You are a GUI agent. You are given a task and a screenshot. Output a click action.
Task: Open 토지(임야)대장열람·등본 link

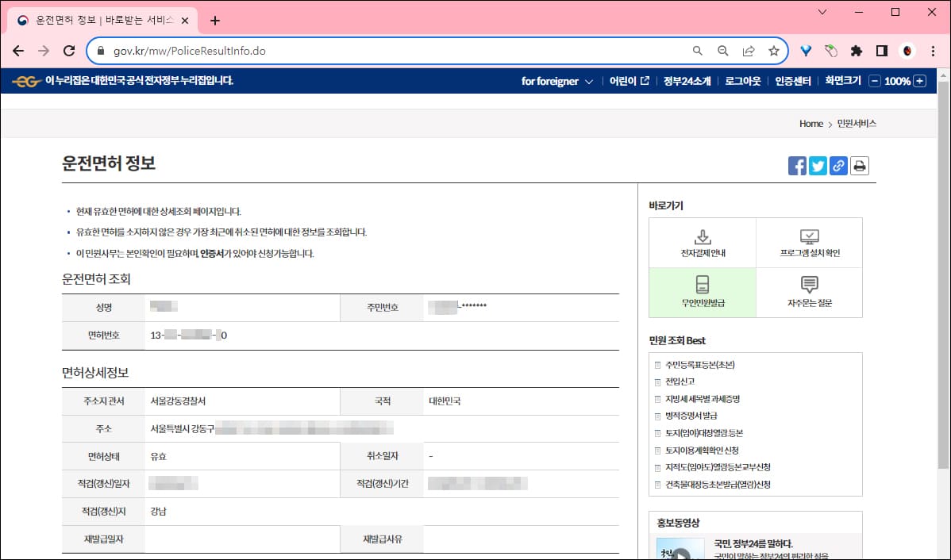click(x=703, y=433)
